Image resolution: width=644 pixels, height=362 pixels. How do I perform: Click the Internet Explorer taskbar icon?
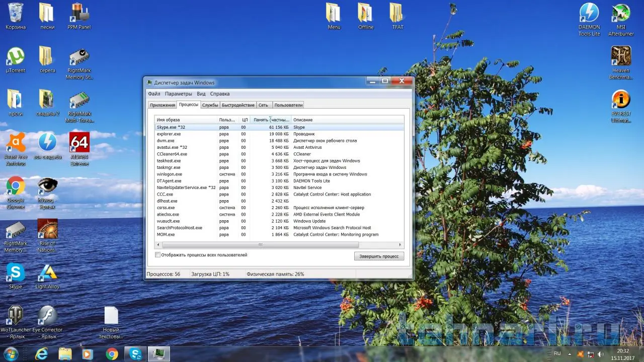coord(42,354)
